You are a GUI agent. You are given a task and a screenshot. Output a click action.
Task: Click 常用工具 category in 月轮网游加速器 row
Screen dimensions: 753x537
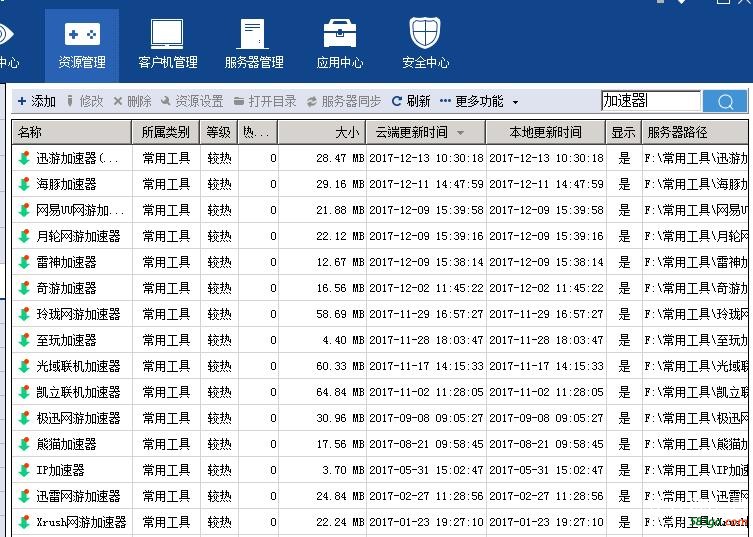click(x=166, y=236)
